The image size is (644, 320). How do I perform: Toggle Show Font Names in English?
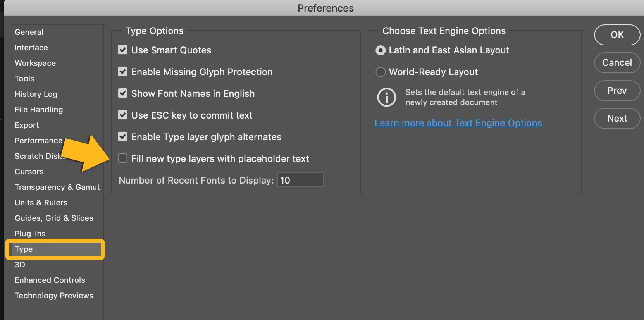point(123,93)
